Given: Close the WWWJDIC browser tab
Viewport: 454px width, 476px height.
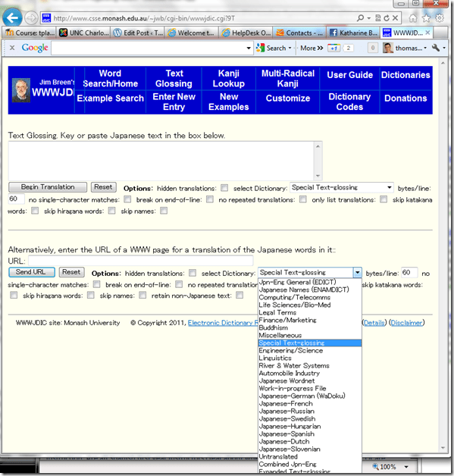Looking at the screenshot, I should tap(427, 33).
